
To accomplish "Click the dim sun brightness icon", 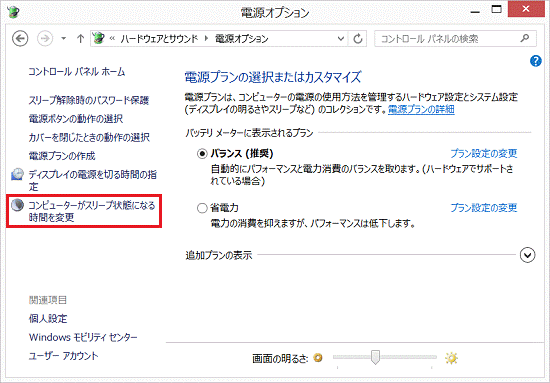I will click(x=318, y=358).
